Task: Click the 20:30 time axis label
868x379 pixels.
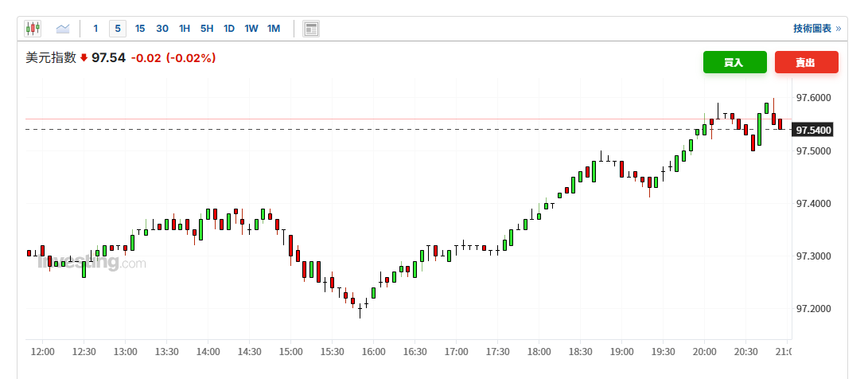Action: [745, 352]
